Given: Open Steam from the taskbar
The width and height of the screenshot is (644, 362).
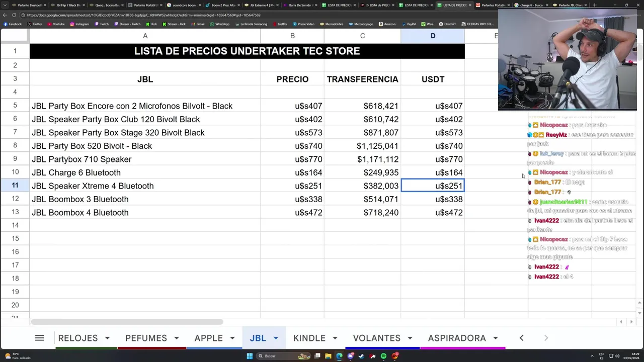Looking at the screenshot, I should 361,356.
